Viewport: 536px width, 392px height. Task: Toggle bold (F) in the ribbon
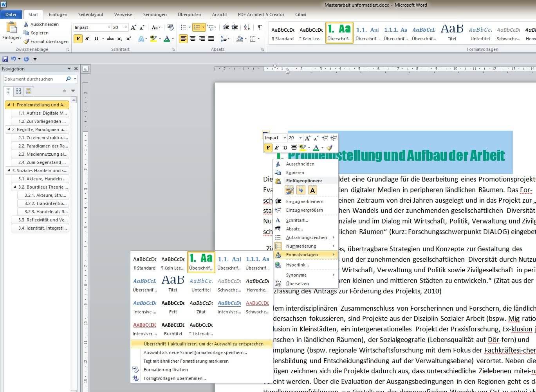pyautogui.click(x=78, y=39)
